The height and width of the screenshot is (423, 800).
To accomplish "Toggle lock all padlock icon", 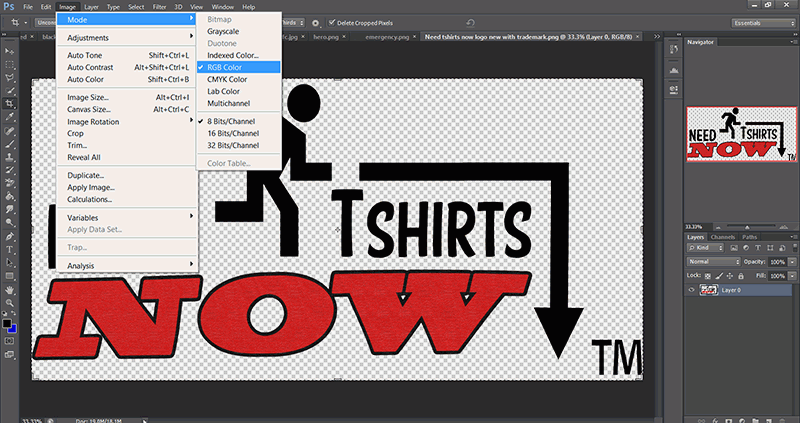I will point(741,276).
